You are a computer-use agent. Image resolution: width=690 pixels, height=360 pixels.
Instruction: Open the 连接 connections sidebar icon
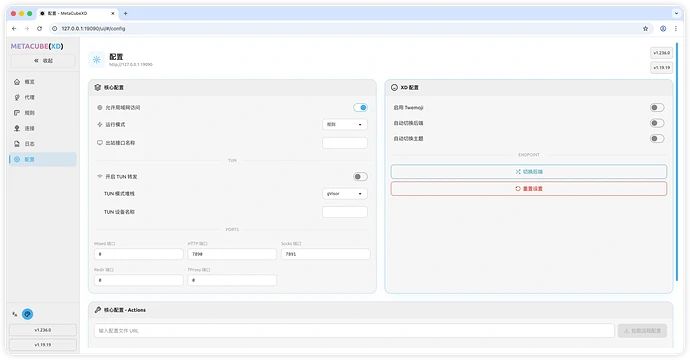[17, 128]
